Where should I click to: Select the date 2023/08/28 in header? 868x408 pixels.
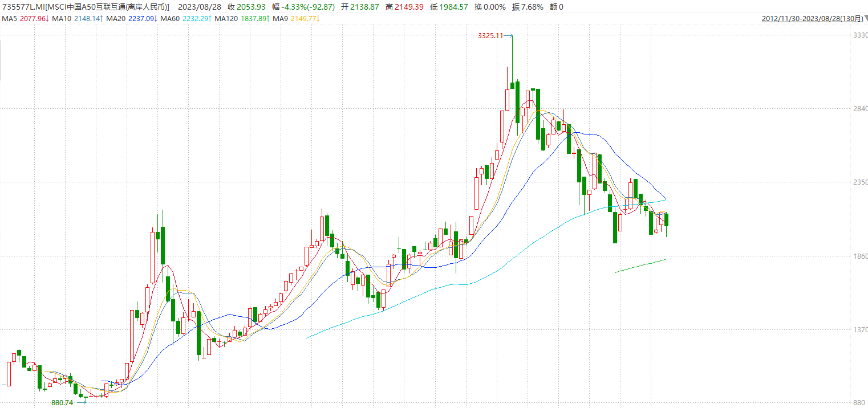(x=199, y=7)
